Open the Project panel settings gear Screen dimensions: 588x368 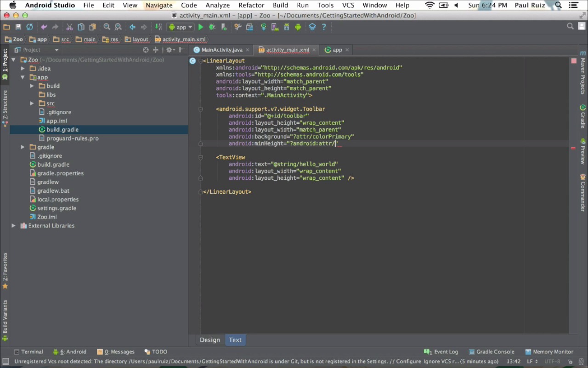(170, 50)
